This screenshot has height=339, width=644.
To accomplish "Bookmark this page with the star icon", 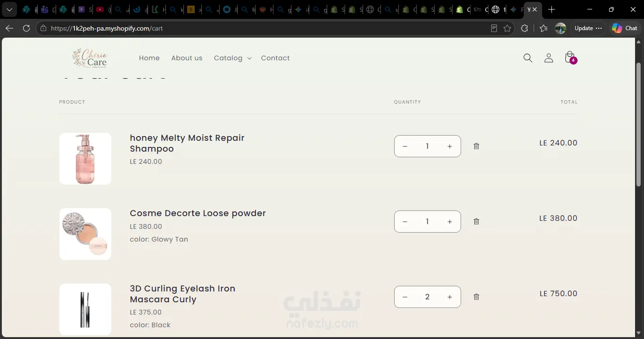I will tap(507, 28).
